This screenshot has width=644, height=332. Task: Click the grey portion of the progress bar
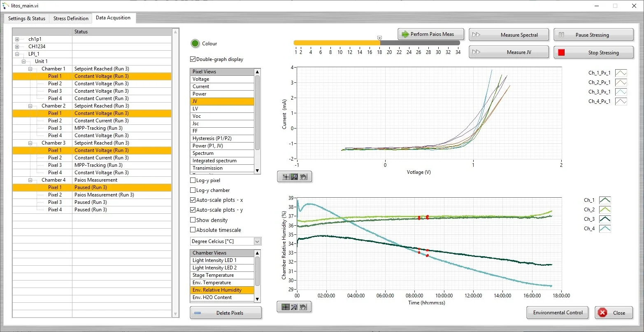coord(420,43)
